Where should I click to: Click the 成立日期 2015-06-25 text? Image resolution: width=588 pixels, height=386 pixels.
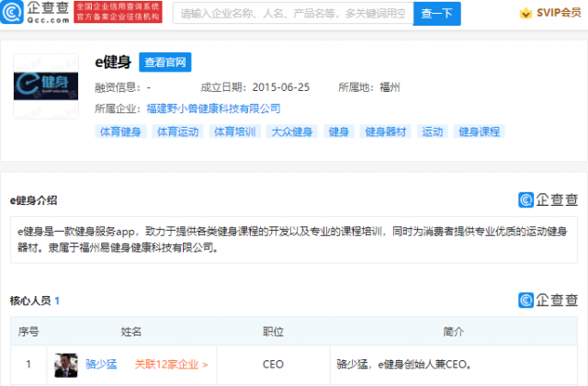pos(255,87)
